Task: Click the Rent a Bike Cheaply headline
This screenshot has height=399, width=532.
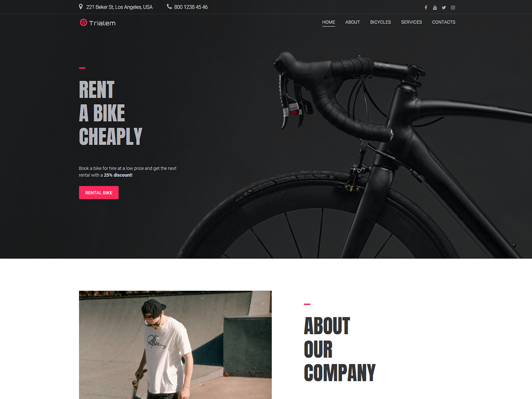Action: pyautogui.click(x=110, y=113)
